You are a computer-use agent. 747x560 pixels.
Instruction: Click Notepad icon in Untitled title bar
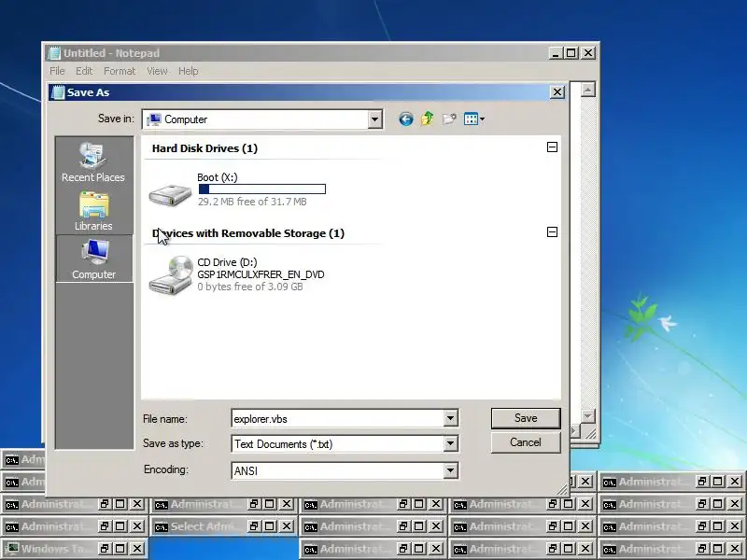(x=54, y=53)
